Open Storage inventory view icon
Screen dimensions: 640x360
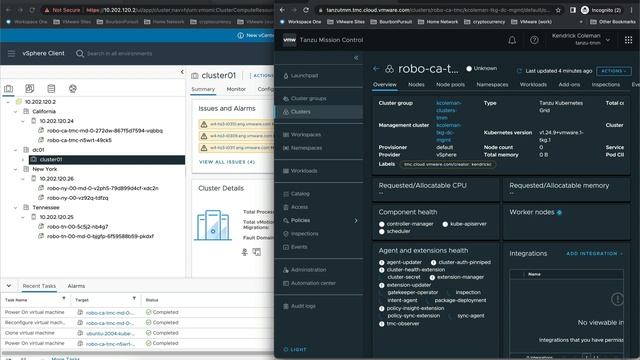[51, 89]
